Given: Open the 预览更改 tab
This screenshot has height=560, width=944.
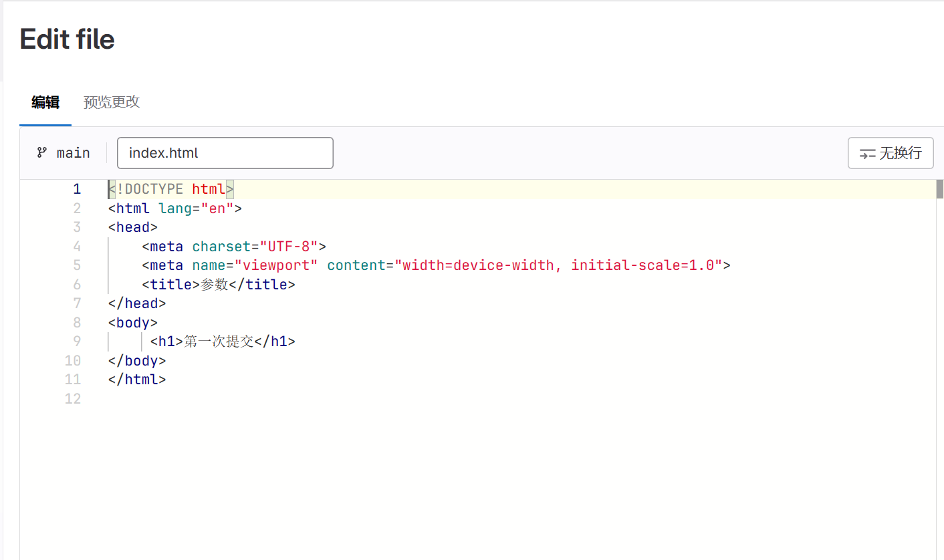Looking at the screenshot, I should (x=112, y=102).
